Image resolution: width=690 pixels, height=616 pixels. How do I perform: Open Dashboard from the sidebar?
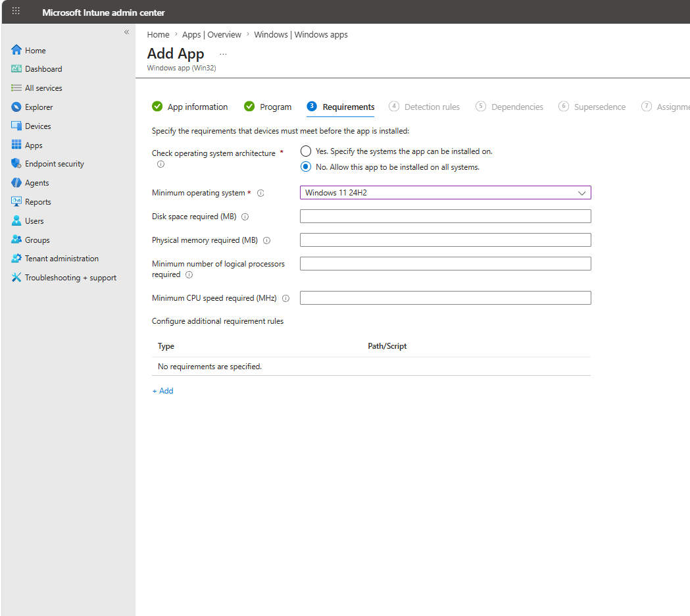click(43, 69)
